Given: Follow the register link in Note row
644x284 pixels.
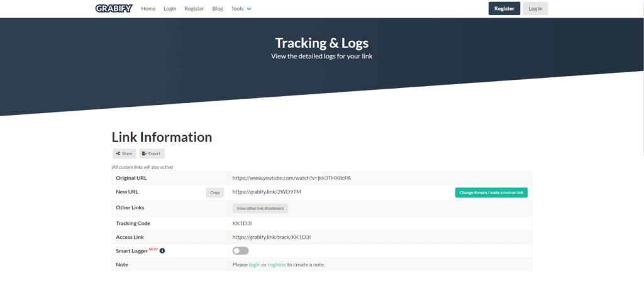Looking at the screenshot, I should [277, 265].
